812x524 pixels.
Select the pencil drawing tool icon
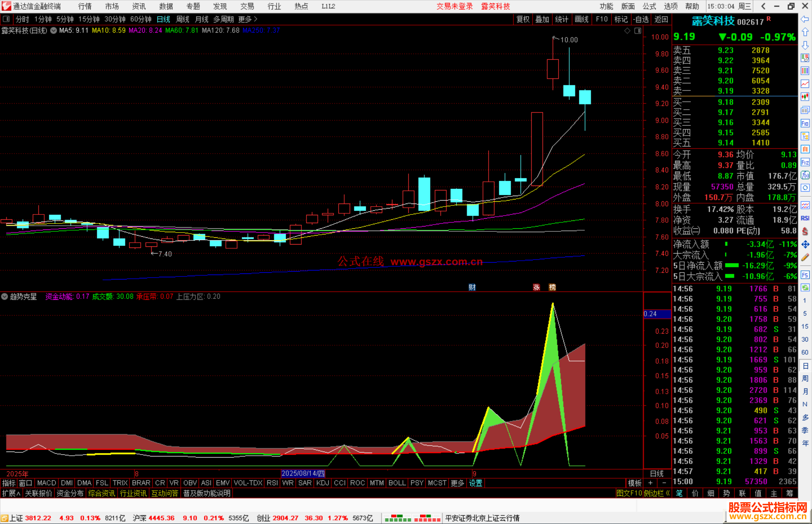tap(805, 257)
